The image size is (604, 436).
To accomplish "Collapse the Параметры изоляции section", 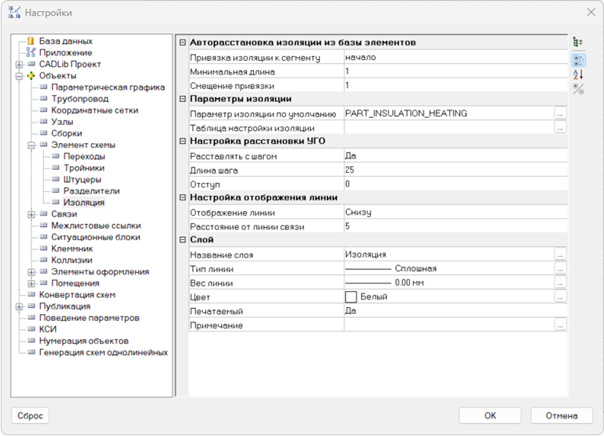I will coord(183,99).
